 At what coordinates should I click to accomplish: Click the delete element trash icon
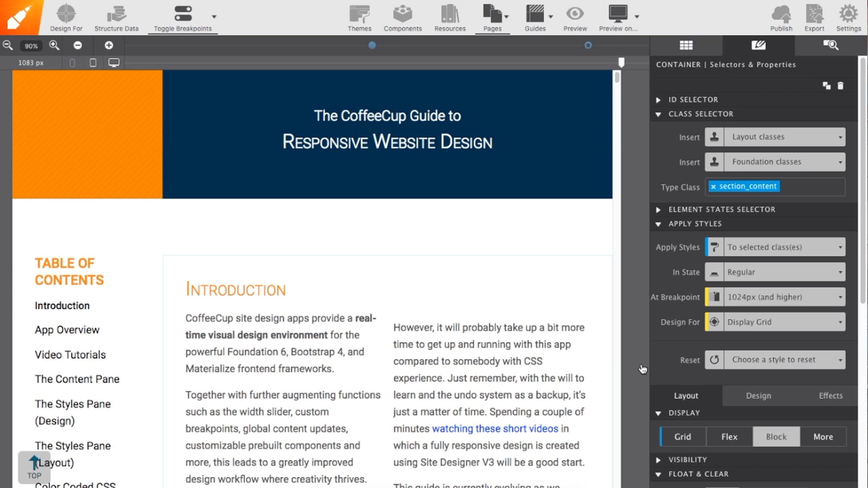click(841, 86)
